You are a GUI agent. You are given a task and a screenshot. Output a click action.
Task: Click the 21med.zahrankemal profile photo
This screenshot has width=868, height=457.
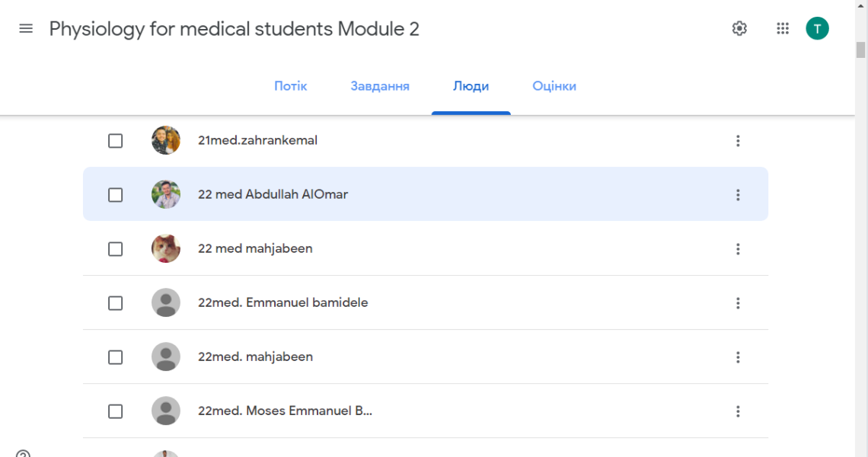(x=166, y=140)
